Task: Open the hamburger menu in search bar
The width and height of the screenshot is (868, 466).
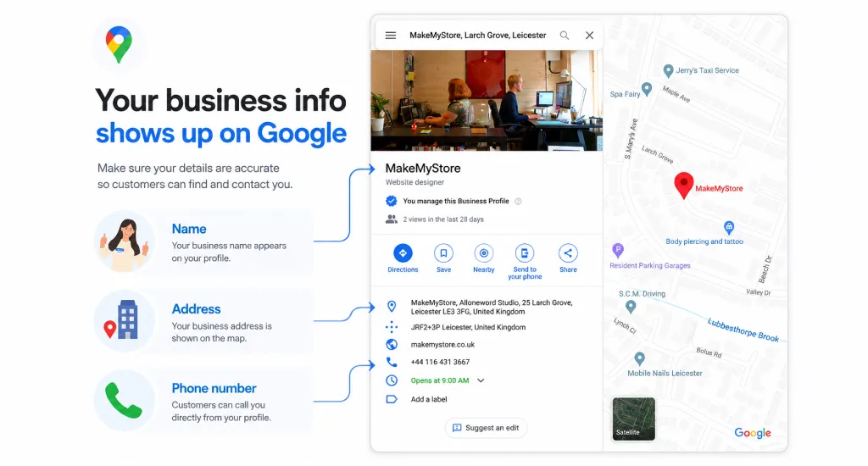Action: pyautogui.click(x=390, y=36)
